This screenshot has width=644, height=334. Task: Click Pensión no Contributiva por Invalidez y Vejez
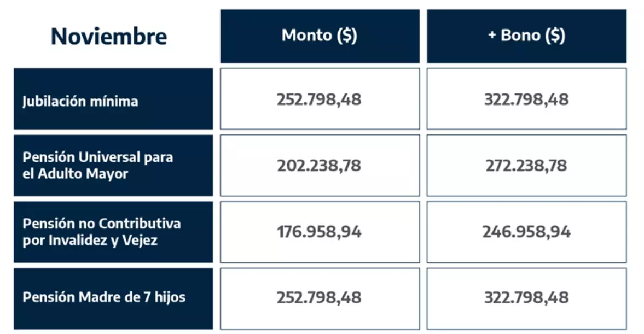102,232
